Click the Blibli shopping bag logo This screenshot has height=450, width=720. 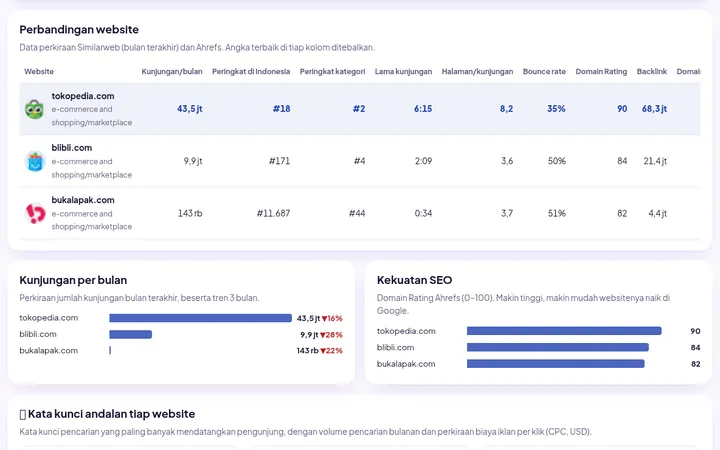click(x=34, y=161)
